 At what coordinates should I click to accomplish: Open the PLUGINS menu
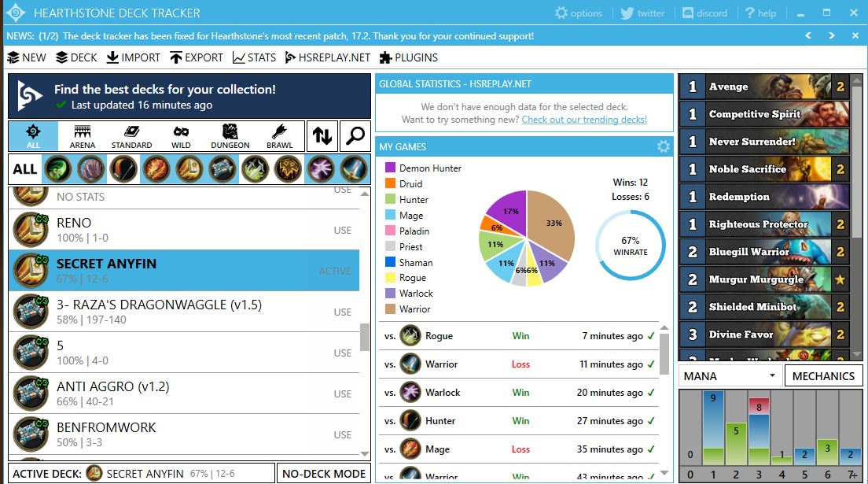[409, 57]
